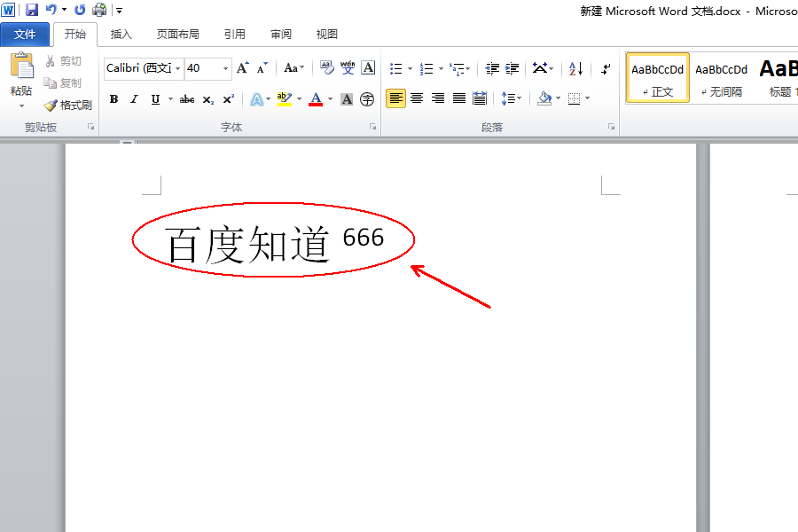Click the phonetic guide wén icon

(348, 67)
